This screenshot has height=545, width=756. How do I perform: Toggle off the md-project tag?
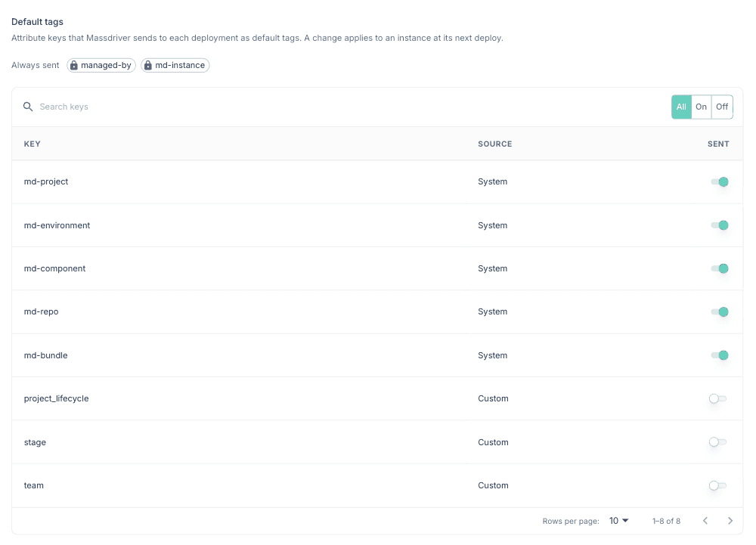click(x=720, y=181)
